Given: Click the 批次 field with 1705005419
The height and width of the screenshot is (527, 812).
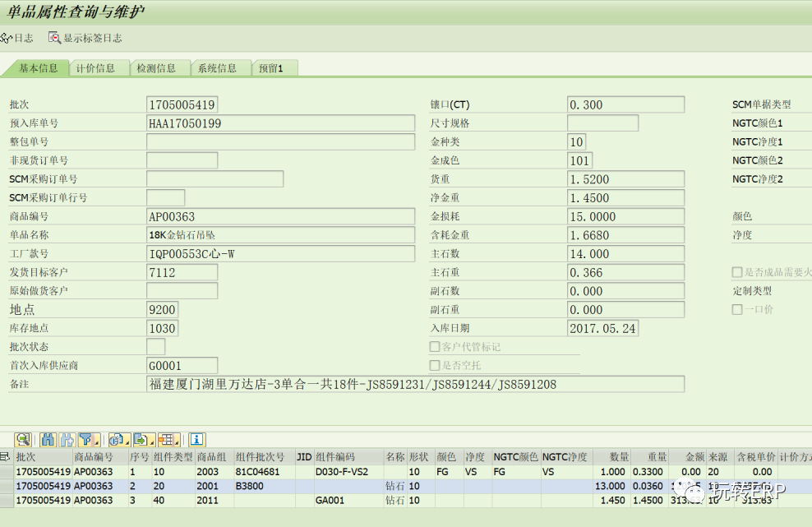Looking at the screenshot, I should click(182, 104).
